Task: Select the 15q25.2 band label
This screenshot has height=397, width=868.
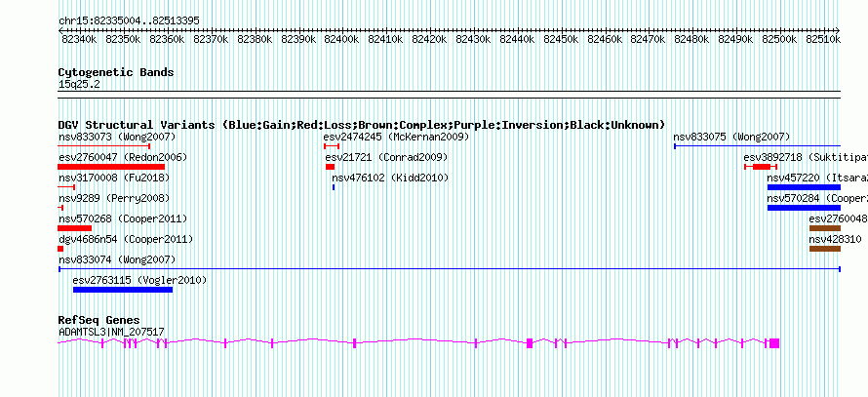Action: tap(79, 84)
